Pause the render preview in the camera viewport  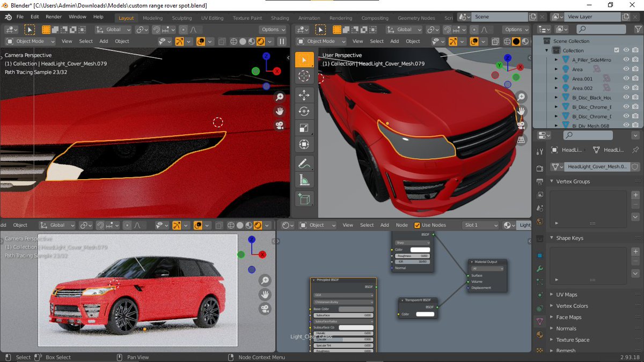pyautogui.click(x=282, y=41)
